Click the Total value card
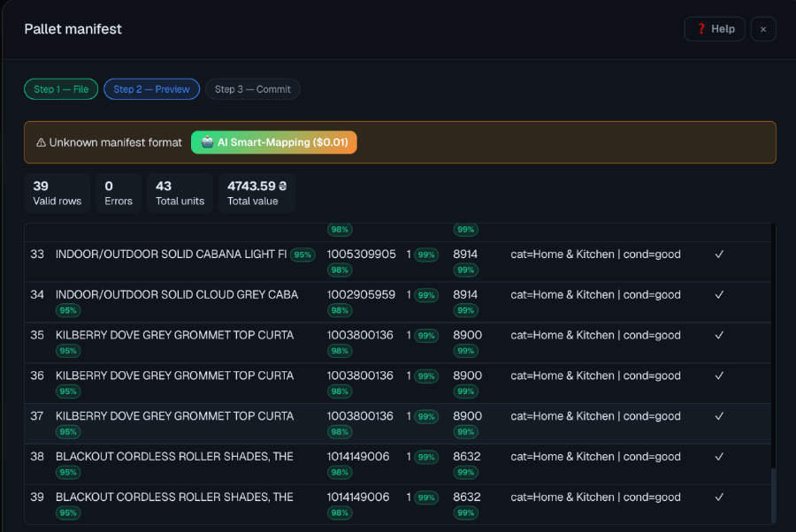 click(x=256, y=193)
